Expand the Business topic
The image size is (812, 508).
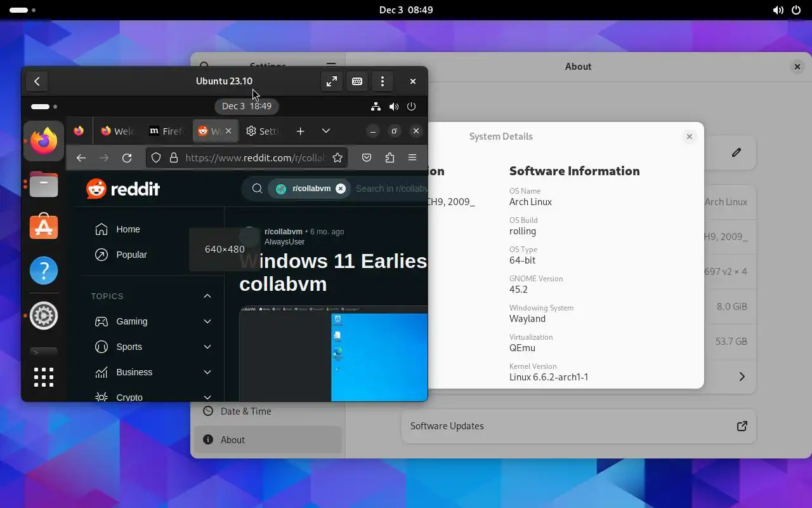[207, 372]
